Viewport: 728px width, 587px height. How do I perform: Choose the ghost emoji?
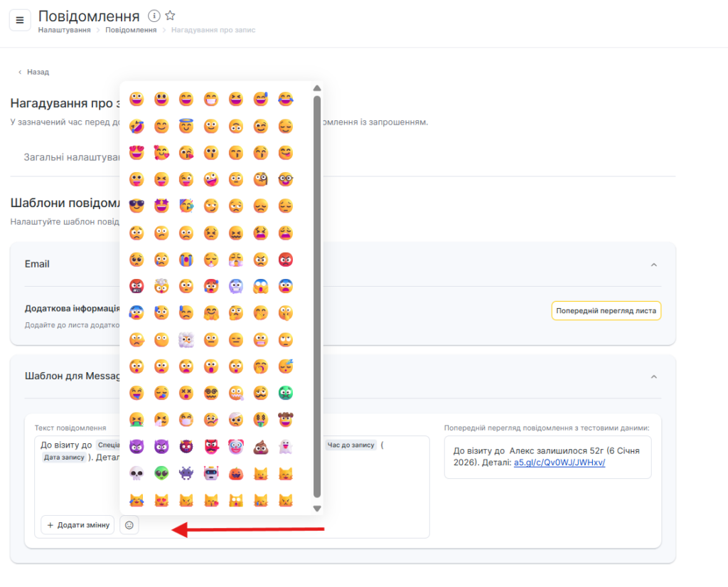286,447
